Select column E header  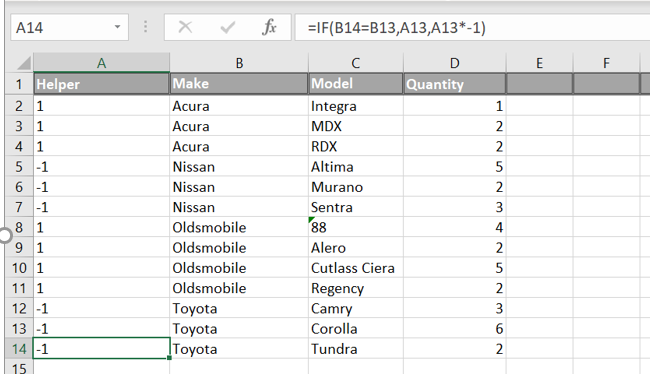(x=539, y=63)
